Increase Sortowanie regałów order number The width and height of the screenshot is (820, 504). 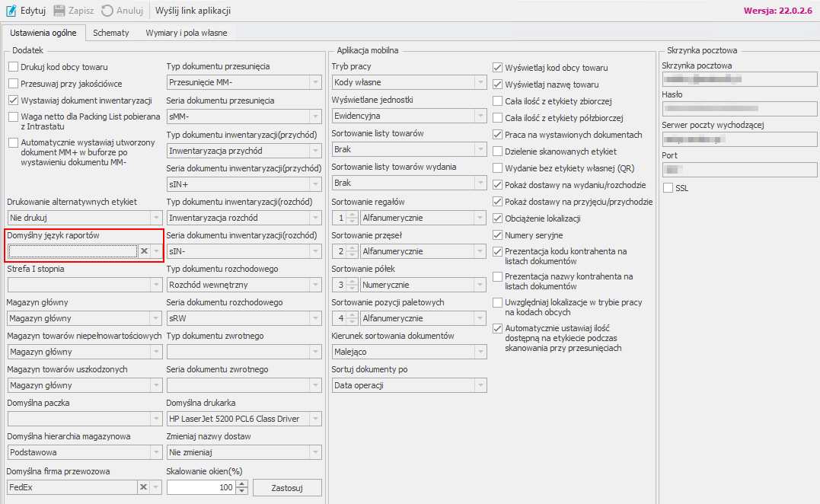[352, 215]
